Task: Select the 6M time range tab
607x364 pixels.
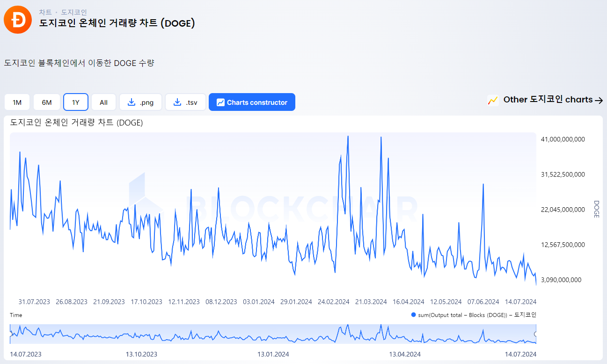Action: [x=47, y=102]
